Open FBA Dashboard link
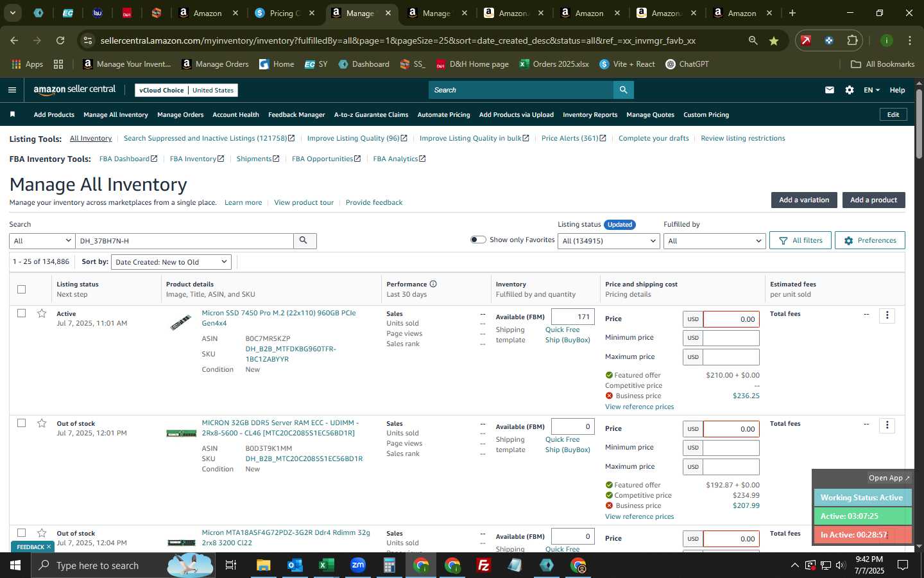 (128, 159)
